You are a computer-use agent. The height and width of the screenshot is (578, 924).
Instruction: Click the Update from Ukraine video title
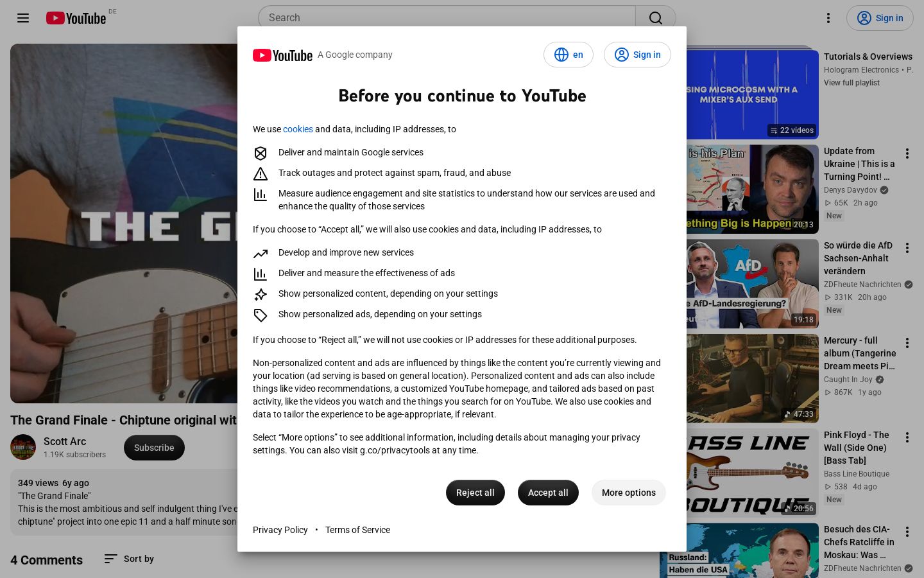point(859,164)
